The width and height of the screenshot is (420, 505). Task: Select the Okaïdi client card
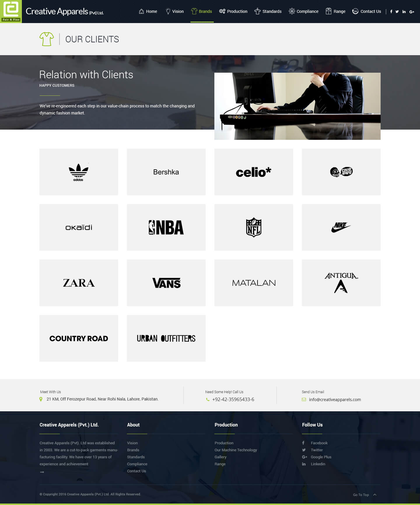pos(79,227)
